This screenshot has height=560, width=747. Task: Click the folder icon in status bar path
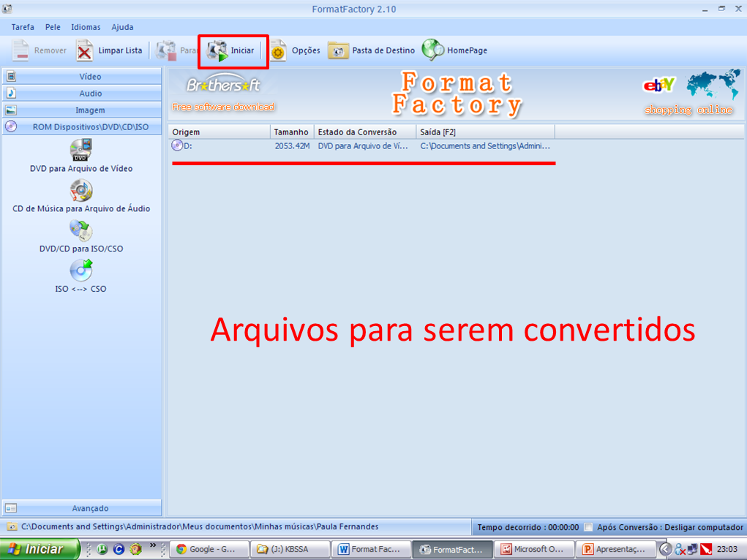coord(12,526)
